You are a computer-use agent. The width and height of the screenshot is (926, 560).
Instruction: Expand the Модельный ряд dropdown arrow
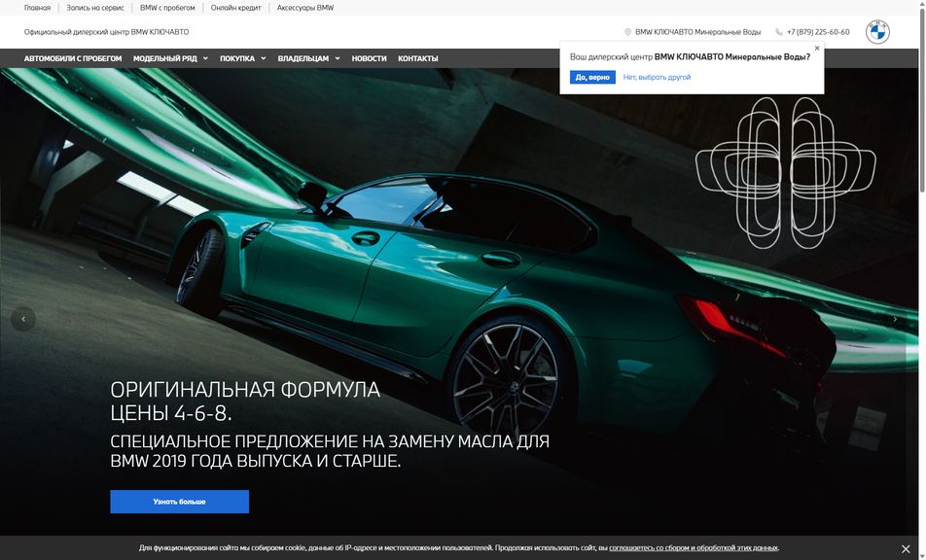pos(205,58)
